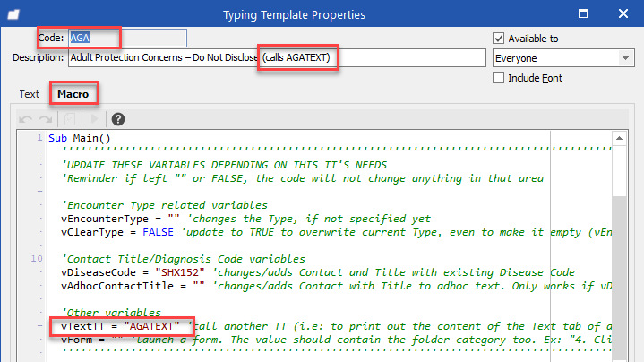The height and width of the screenshot is (362, 644).
Task: Click the 'Contact Title/Diagnosis Code variables comment
Action: [184, 259]
